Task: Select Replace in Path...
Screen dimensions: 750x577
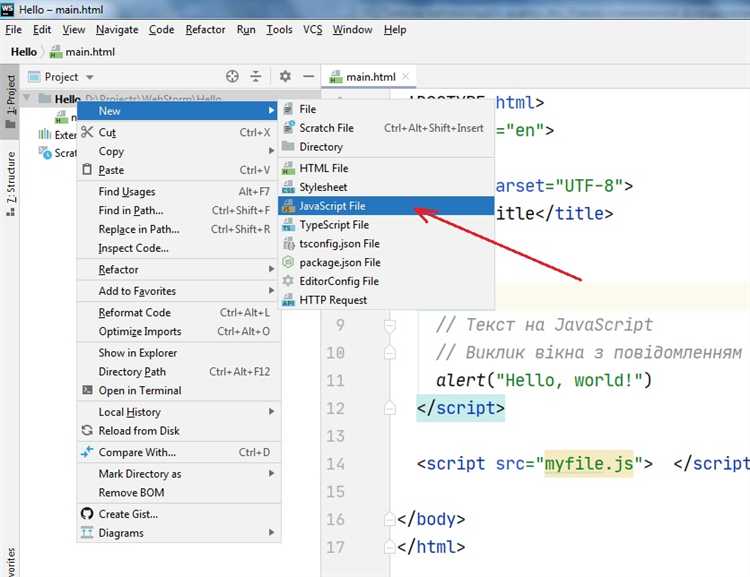Action: pyautogui.click(x=179, y=229)
